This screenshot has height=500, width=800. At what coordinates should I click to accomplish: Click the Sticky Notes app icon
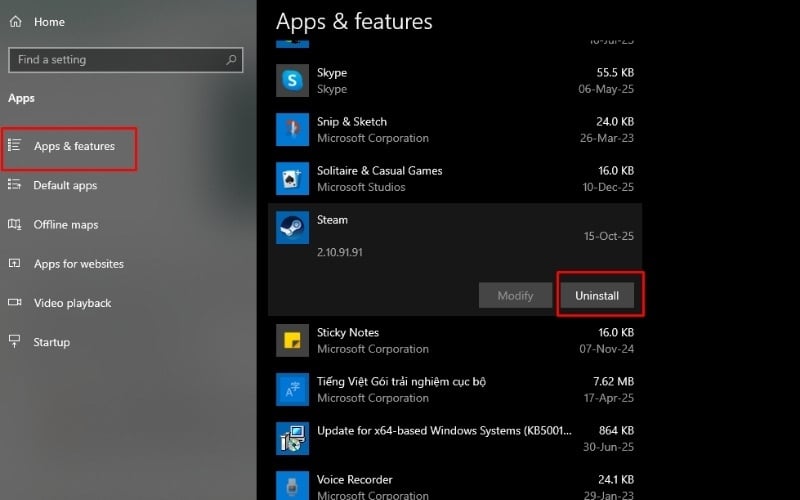pyautogui.click(x=292, y=340)
